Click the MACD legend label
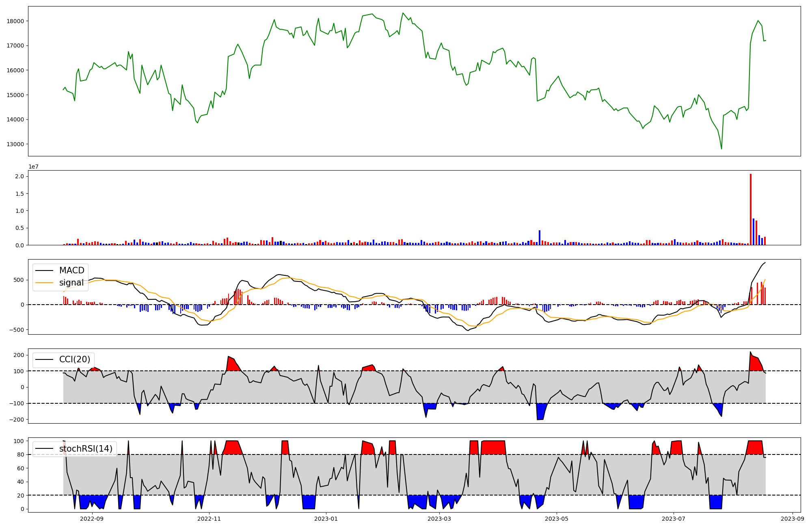Image resolution: width=812 pixels, height=528 pixels. pos(71,270)
